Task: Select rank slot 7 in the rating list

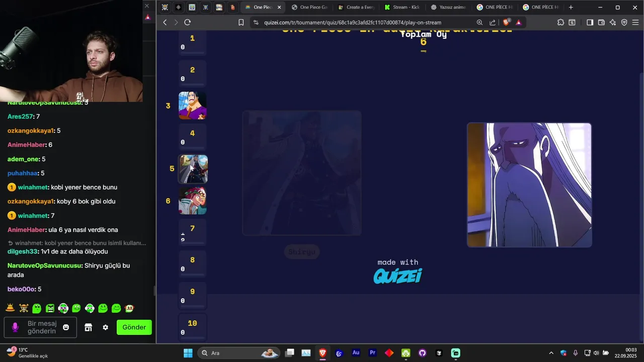Action: [192, 232]
